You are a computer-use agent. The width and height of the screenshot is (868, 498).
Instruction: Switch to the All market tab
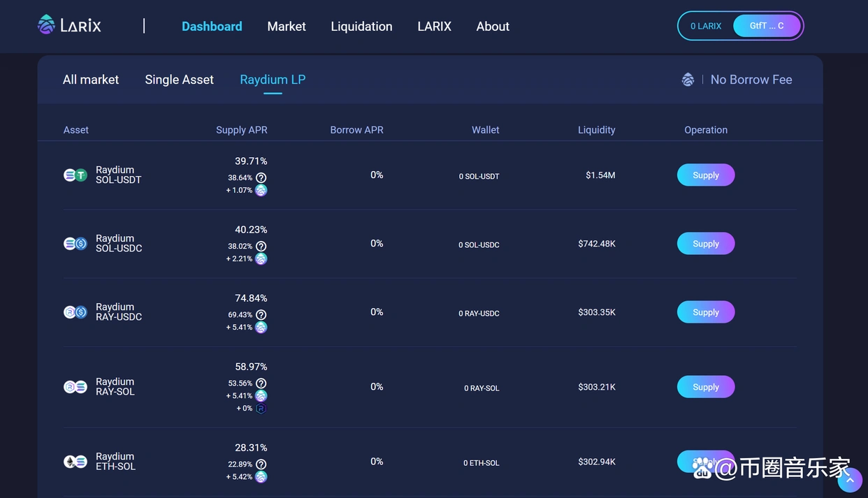point(91,80)
